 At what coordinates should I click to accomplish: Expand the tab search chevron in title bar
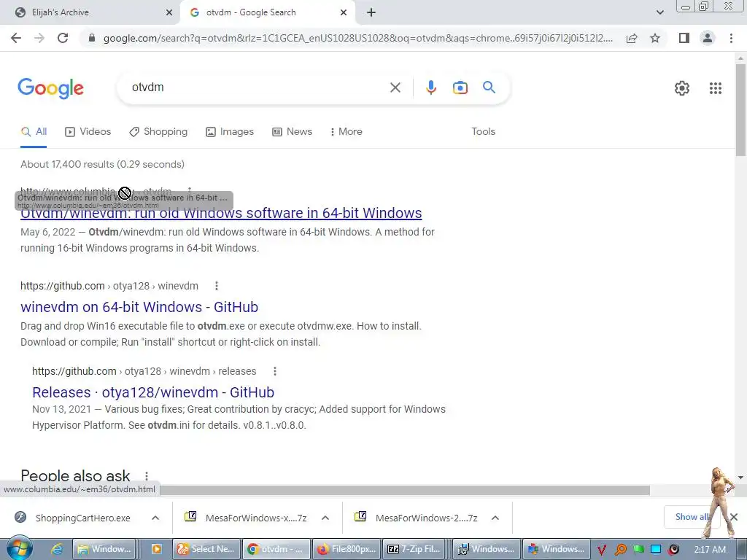tap(659, 12)
